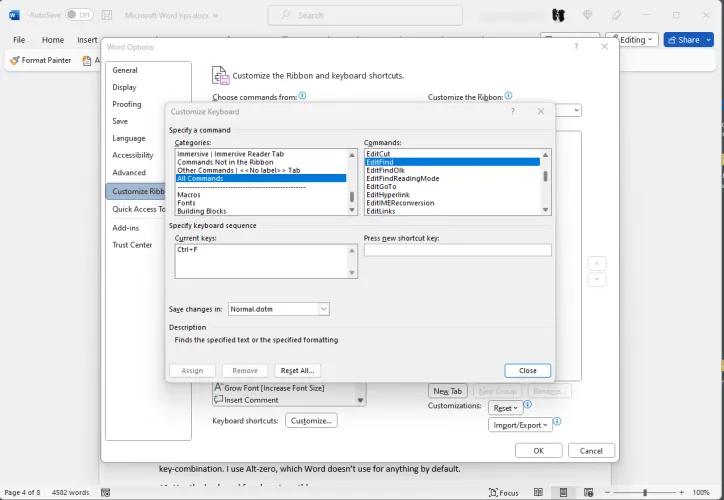Click Reset All button in Customize Keyboard
This screenshot has width=724, height=500.
(297, 370)
